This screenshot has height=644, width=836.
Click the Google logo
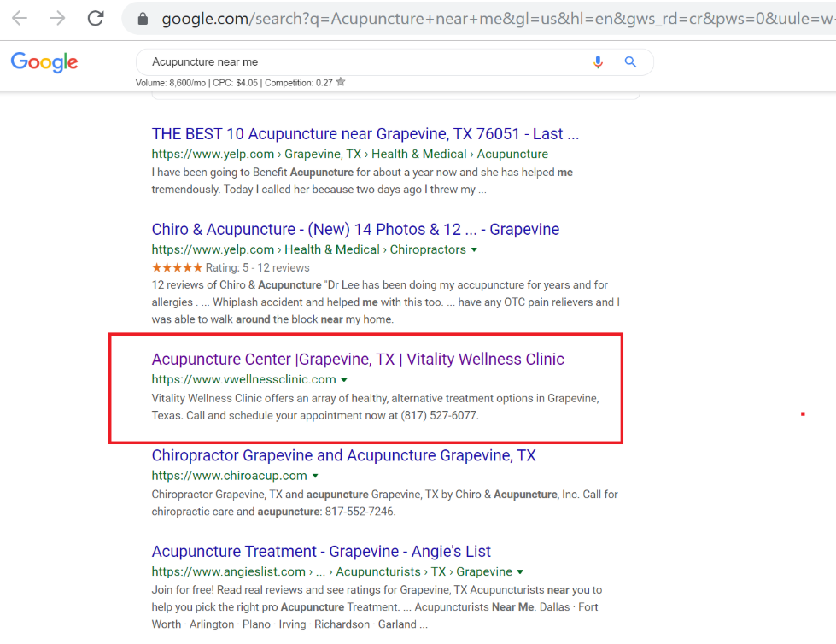(x=44, y=62)
